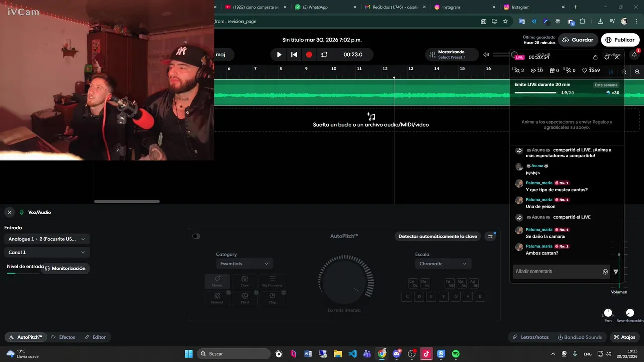The image size is (644, 362).
Task: Switch to the Editor tab
Action: point(95,337)
